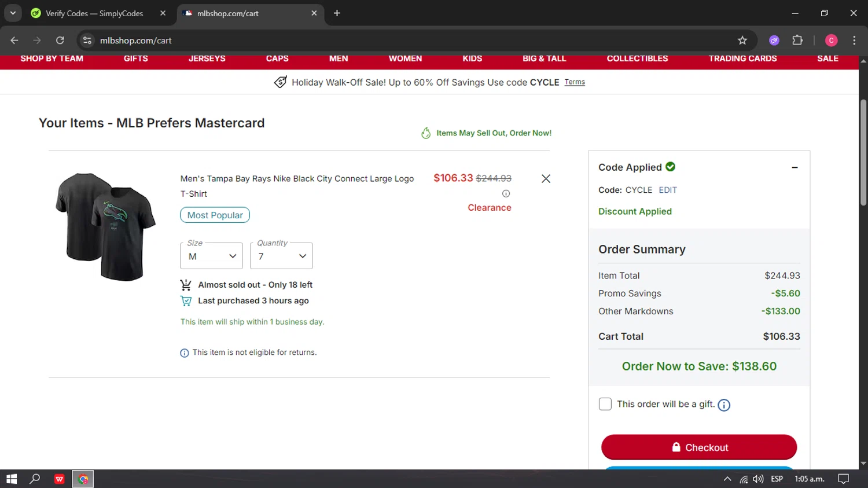Close the Verify Codes SimplyCodes tab
Image resolution: width=868 pixels, height=488 pixels.
tap(163, 13)
